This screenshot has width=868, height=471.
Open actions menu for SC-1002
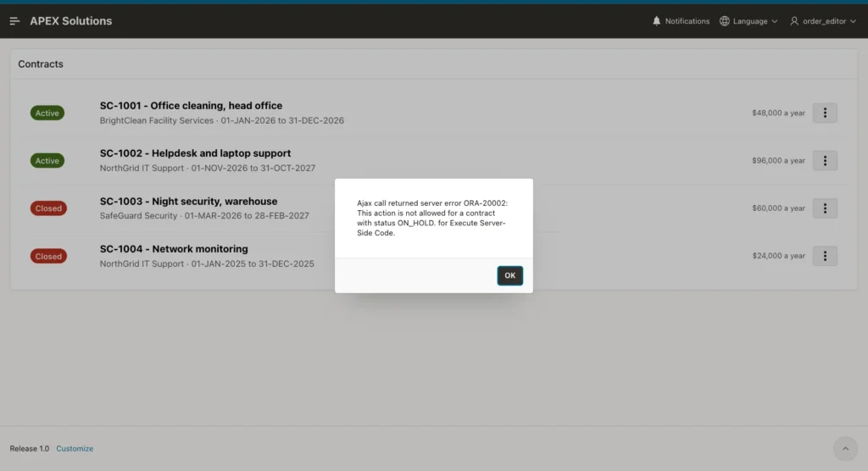click(x=825, y=160)
